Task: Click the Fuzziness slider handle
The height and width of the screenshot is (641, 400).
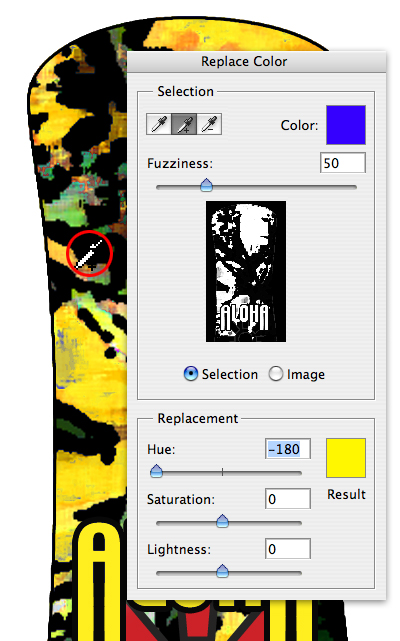Action: tap(207, 185)
